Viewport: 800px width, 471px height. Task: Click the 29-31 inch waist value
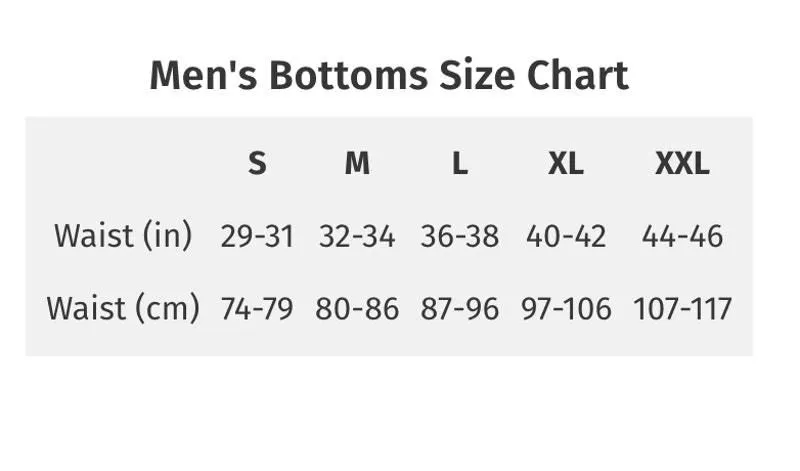point(257,236)
